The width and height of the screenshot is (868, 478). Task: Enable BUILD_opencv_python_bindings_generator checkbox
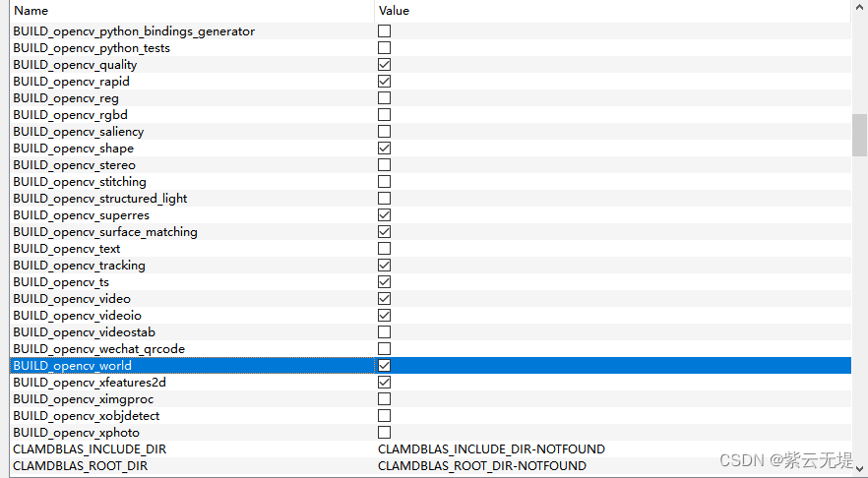[x=384, y=31]
